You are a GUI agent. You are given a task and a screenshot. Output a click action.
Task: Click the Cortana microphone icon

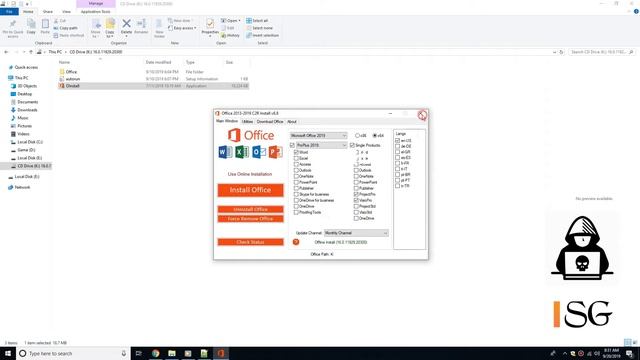point(124,353)
